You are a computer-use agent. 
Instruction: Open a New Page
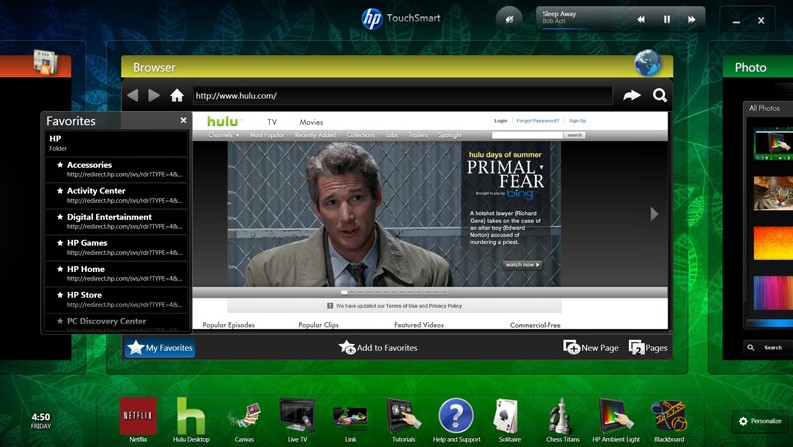click(x=591, y=347)
